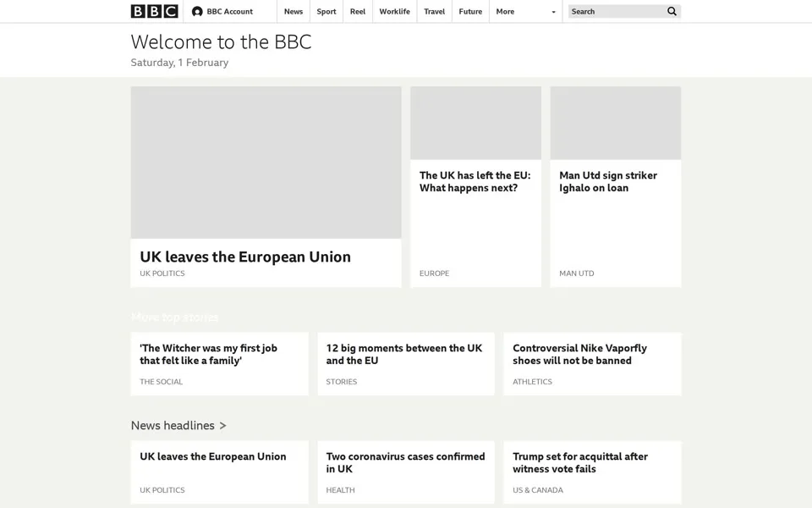The width and height of the screenshot is (812, 508).
Task: Click the BBC Account avatar icon
Action: [197, 11]
